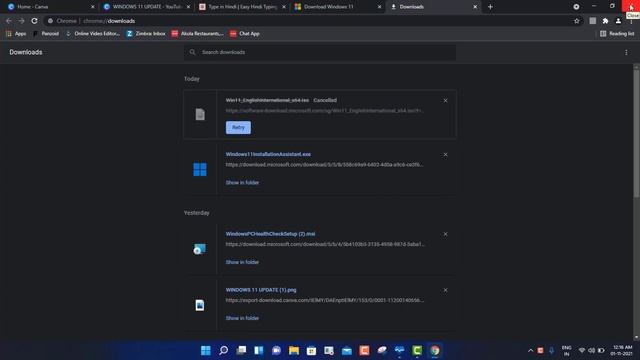Click the downloads page vertical scrollbar
This screenshot has width=640, height=360.
pos(636,133)
